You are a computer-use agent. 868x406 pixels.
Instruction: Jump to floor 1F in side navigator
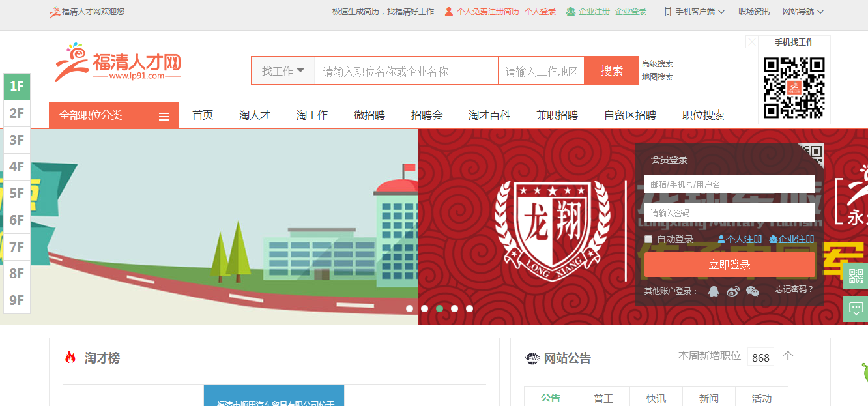[17, 86]
